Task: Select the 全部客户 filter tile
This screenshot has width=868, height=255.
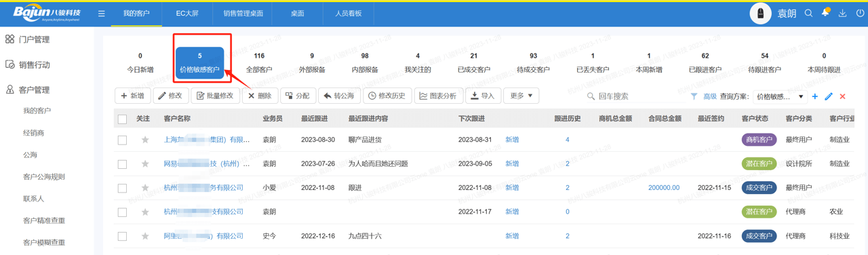Action: coord(259,63)
